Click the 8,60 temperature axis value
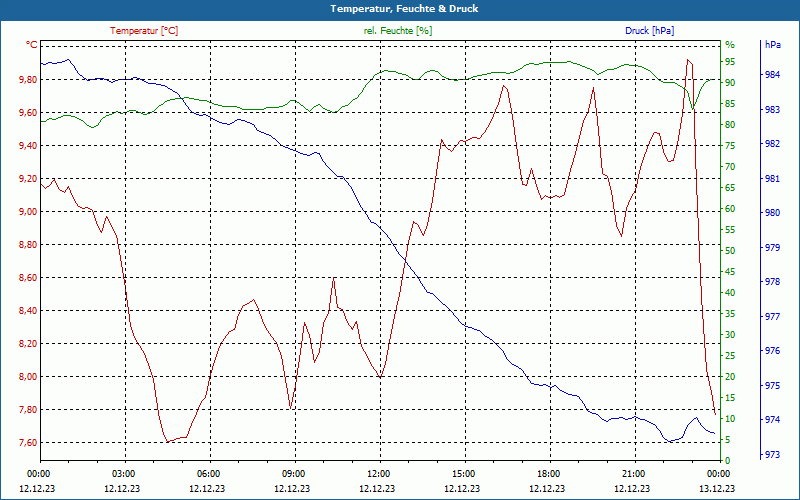Screen dimensions: 800x500 28,278
